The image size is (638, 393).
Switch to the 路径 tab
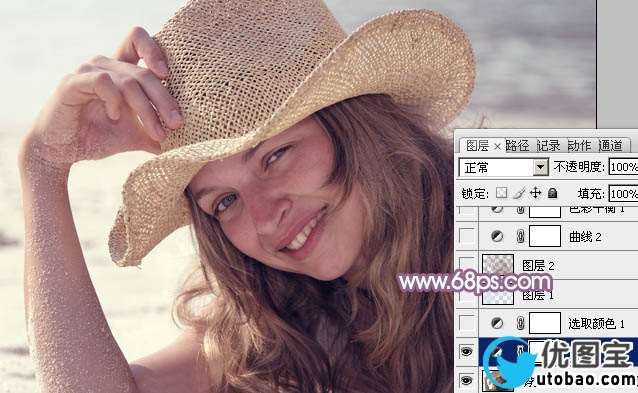pyautogui.click(x=518, y=145)
